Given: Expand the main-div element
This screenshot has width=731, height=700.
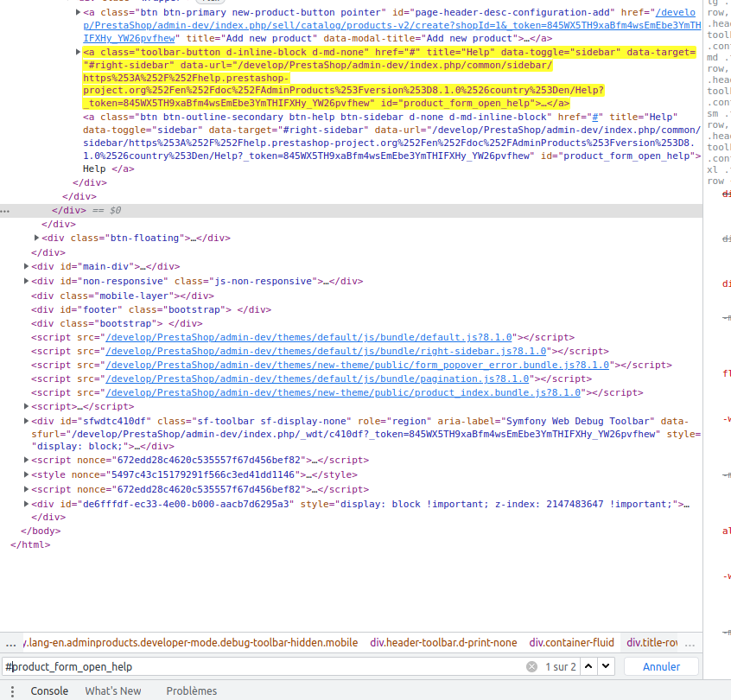Looking at the screenshot, I should tap(26, 265).
